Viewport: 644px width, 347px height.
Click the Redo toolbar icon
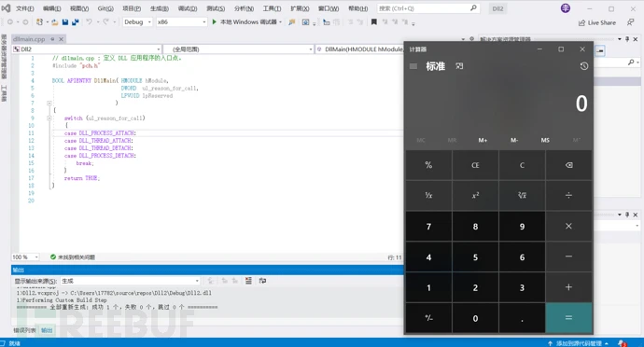106,22
